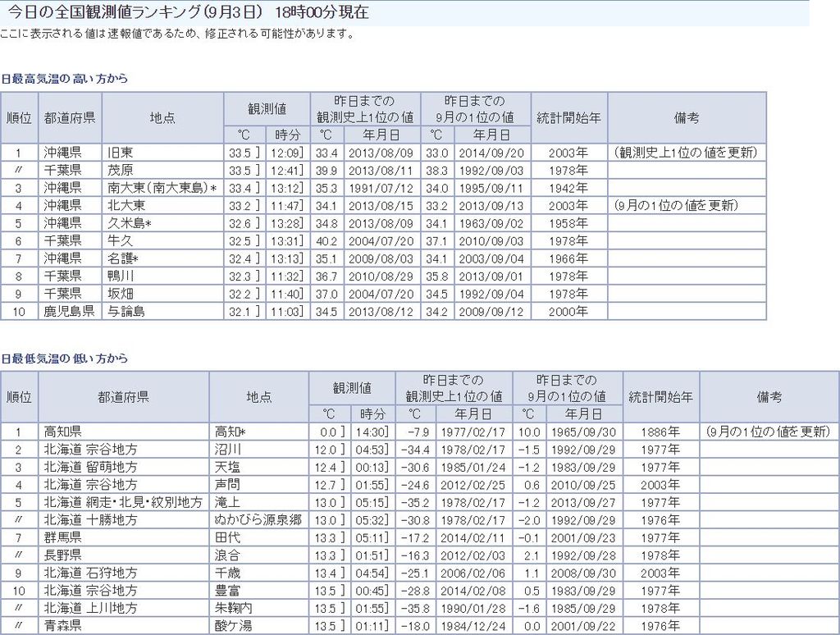Click the 観測史上1位の値を更新 remark for 旧東
The image size is (840, 635).
(685, 153)
